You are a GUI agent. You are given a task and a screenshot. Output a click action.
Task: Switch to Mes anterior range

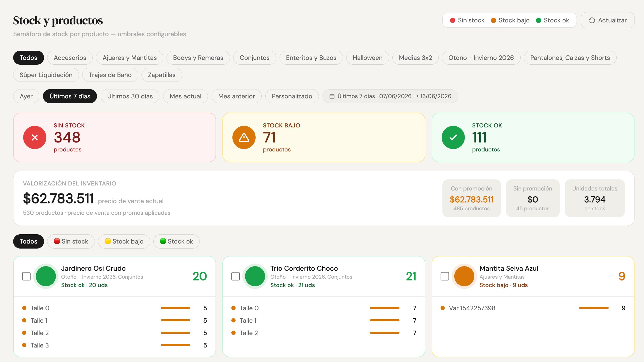237,96
